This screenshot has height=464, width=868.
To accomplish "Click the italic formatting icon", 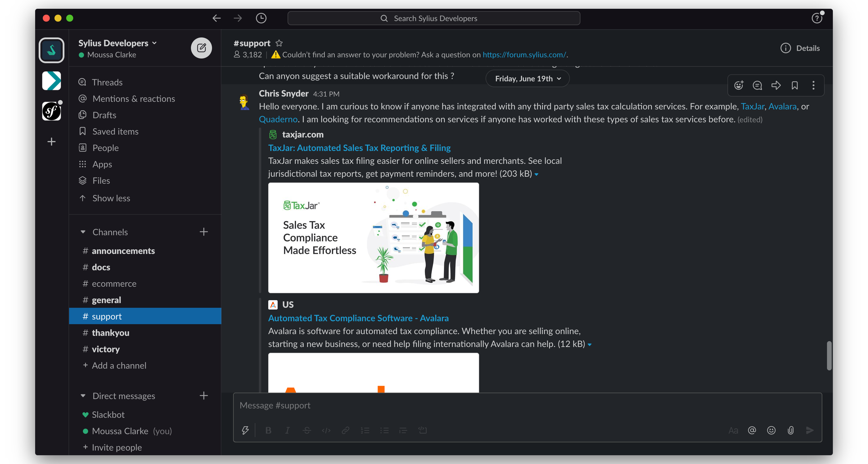I will coord(288,430).
